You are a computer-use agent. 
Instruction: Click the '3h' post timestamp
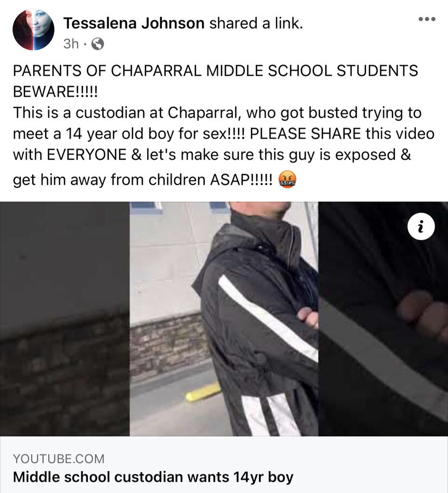click(71, 44)
